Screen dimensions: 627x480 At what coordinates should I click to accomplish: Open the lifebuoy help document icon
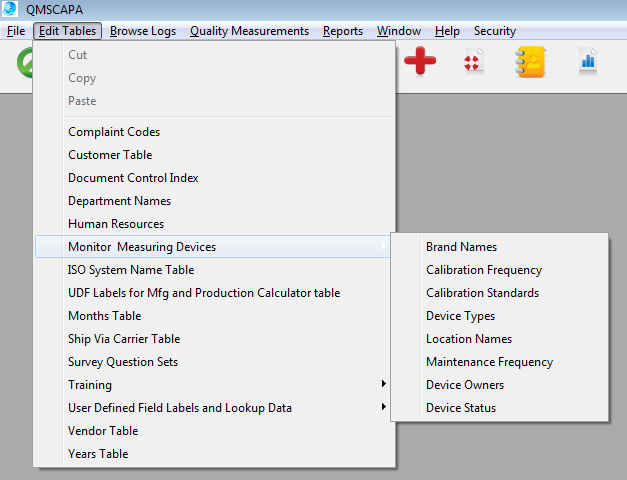[473, 62]
